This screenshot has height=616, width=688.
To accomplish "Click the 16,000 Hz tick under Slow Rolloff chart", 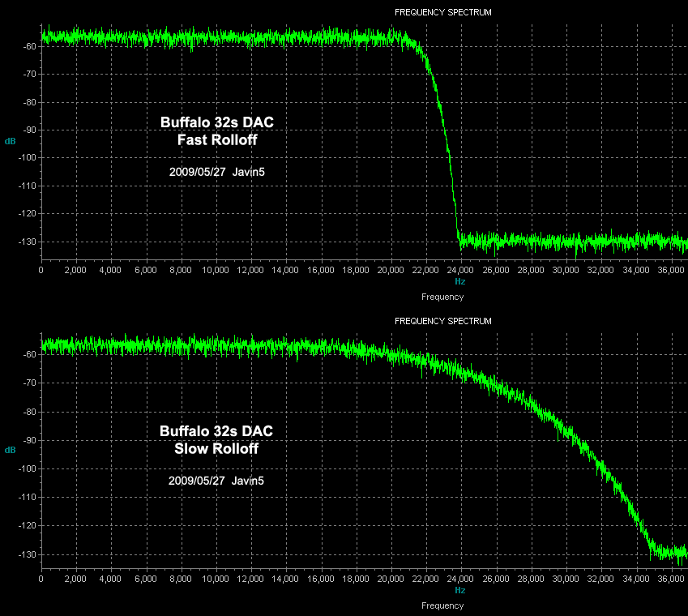I will 321,580.
